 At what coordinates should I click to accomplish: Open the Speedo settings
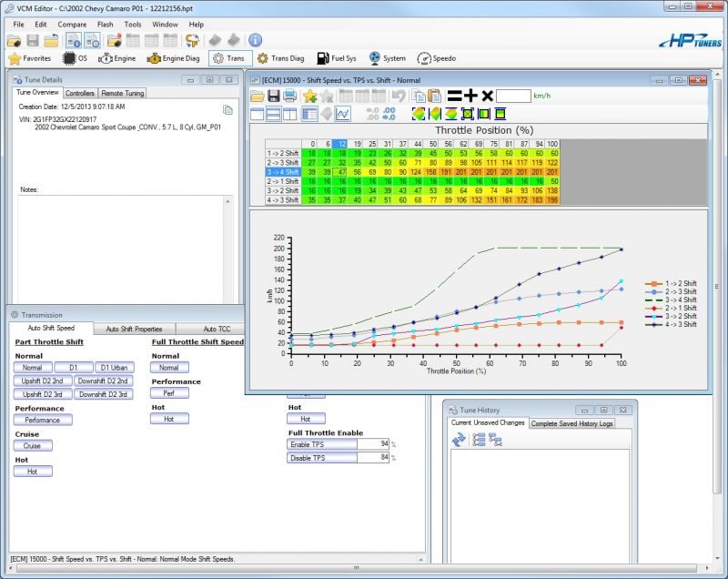pos(437,58)
